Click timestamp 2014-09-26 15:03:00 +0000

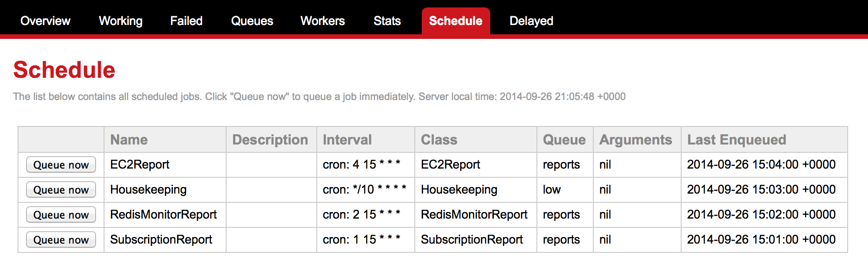pos(761,189)
